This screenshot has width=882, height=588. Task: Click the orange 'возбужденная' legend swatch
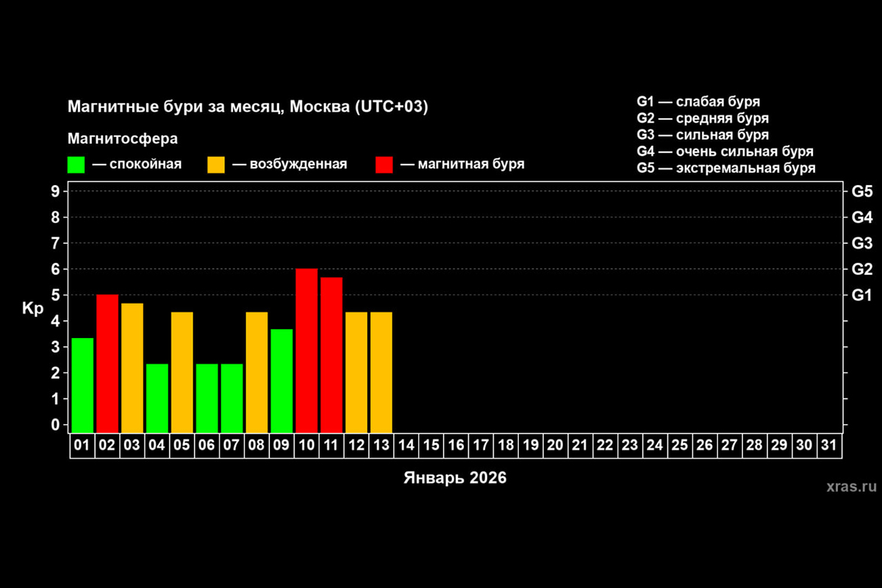coord(216,165)
